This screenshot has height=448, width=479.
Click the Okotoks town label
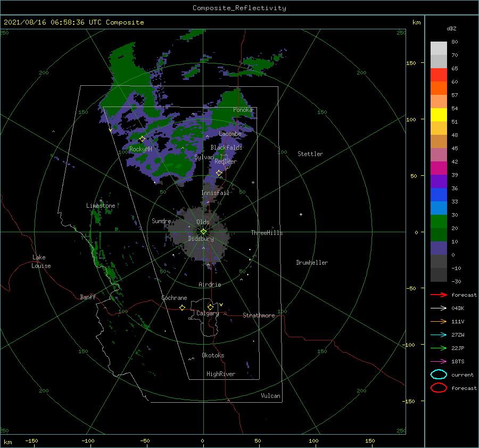(213, 355)
